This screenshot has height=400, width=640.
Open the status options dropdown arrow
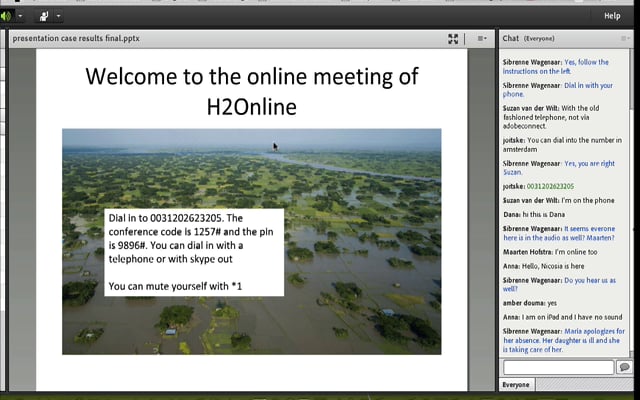(x=58, y=16)
